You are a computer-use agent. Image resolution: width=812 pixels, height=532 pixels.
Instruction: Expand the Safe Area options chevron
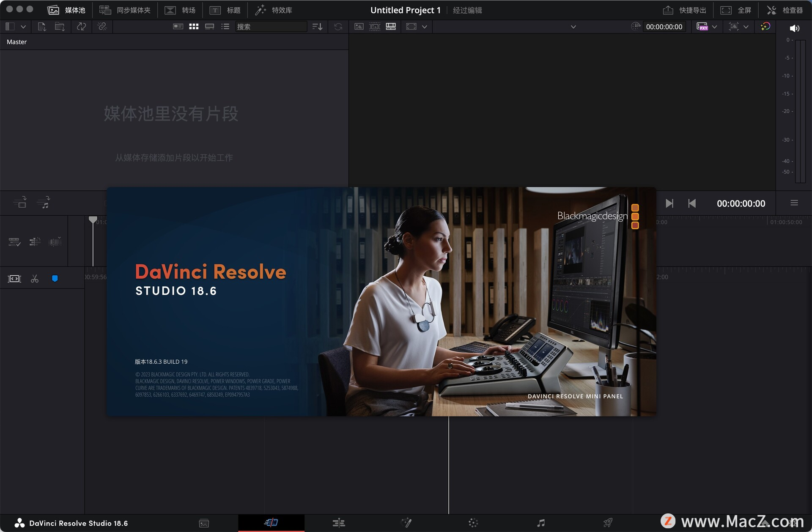tap(424, 27)
